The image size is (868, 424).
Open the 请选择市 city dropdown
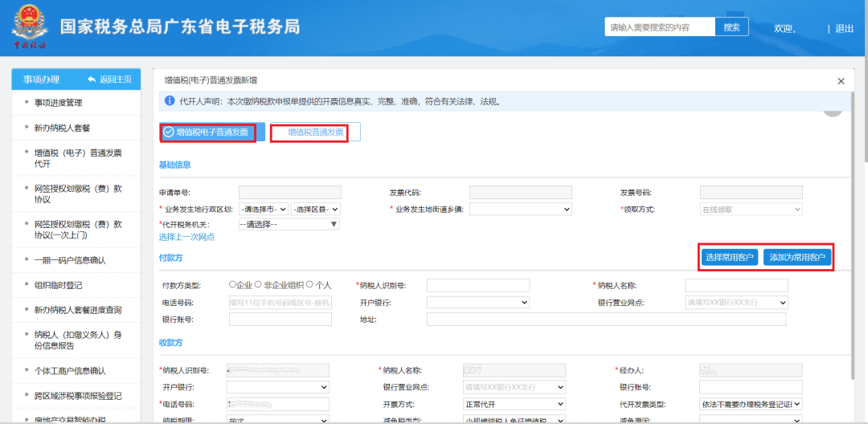coord(264,209)
